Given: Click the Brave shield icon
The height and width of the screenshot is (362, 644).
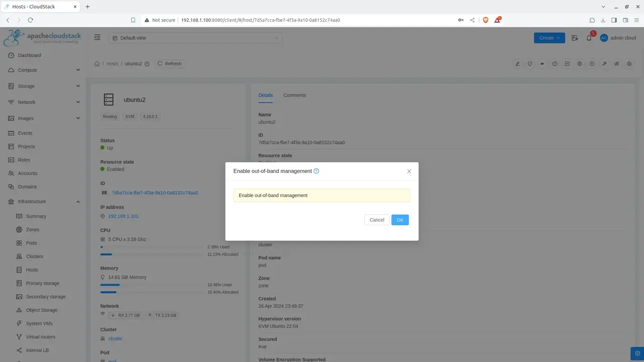Looking at the screenshot, I should 486,20.
